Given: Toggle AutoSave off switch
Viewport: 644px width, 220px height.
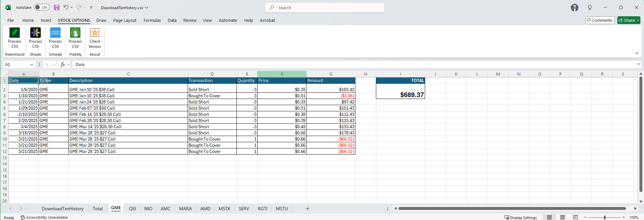Looking at the screenshot, I should (x=42, y=7).
